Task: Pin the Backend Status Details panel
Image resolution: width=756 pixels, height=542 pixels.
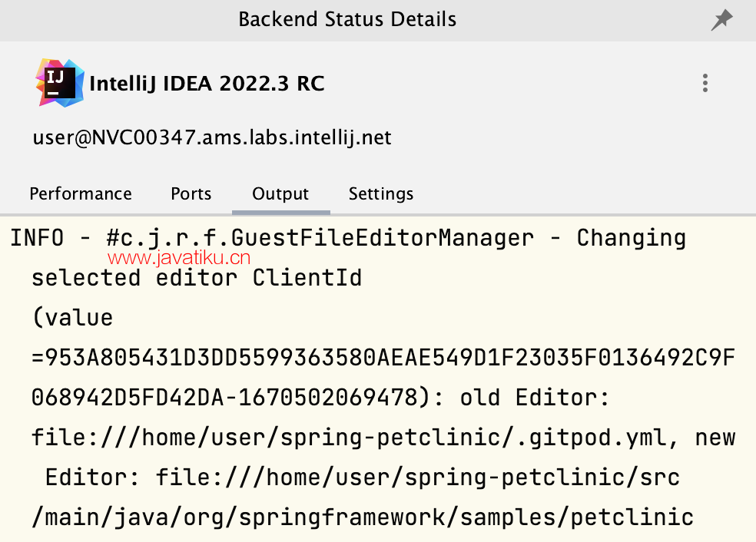Action: pos(721,20)
